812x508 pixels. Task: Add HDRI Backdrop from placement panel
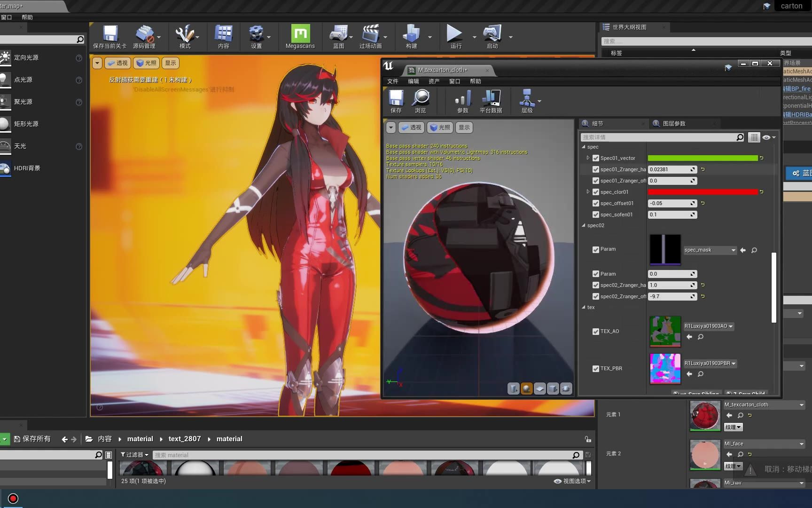27,168
